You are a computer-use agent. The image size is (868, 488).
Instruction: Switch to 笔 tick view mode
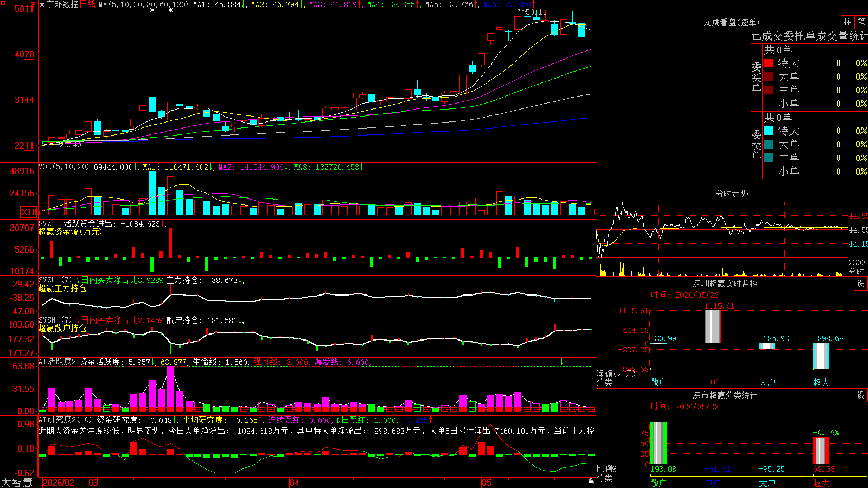point(861,22)
